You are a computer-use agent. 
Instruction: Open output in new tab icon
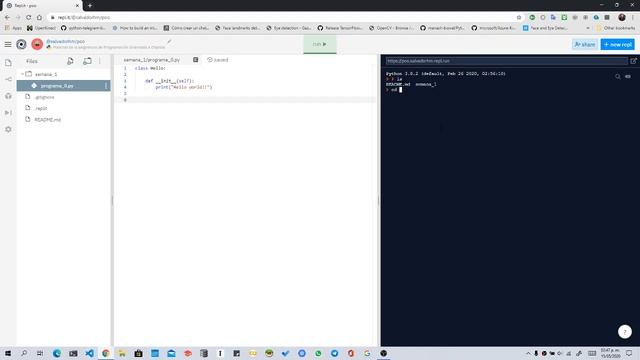point(633,61)
